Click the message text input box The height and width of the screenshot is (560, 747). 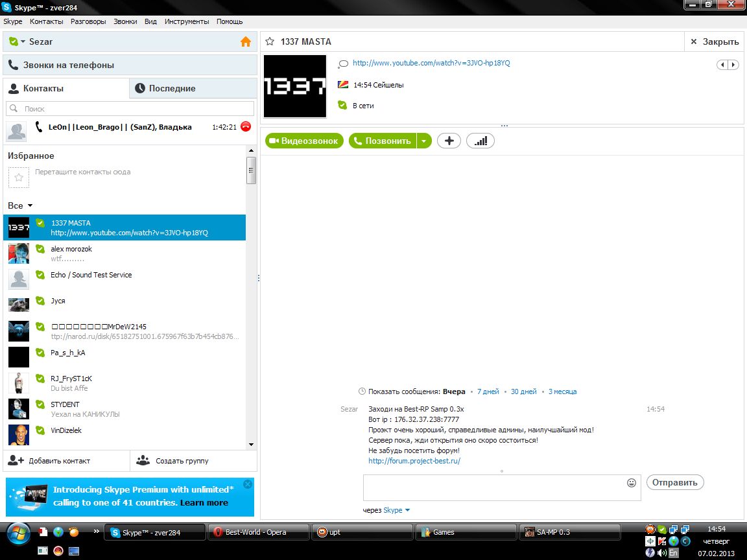click(495, 487)
